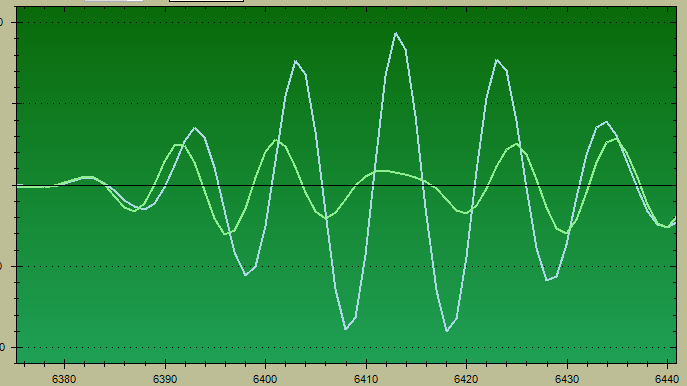The width and height of the screenshot is (687, 386).
Task: Click the green waveform trough near 6430
Action: point(567,233)
